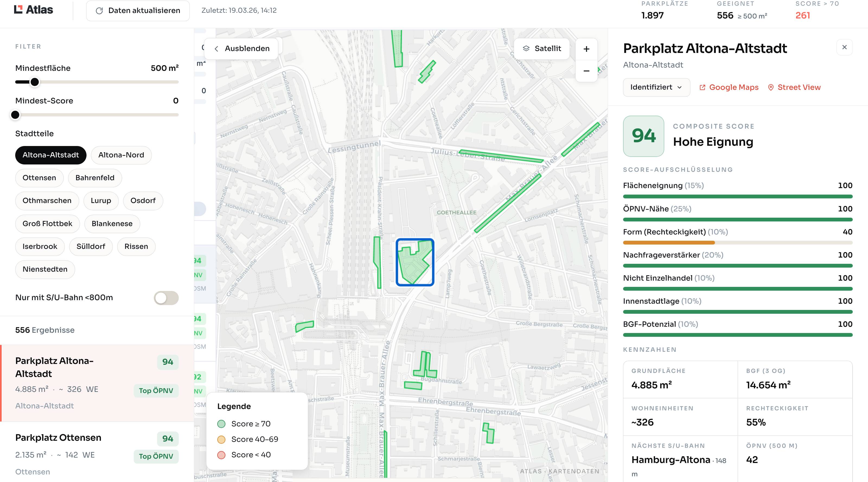Click the back chevron on Ausblenden
868x482 pixels.
[216, 49]
